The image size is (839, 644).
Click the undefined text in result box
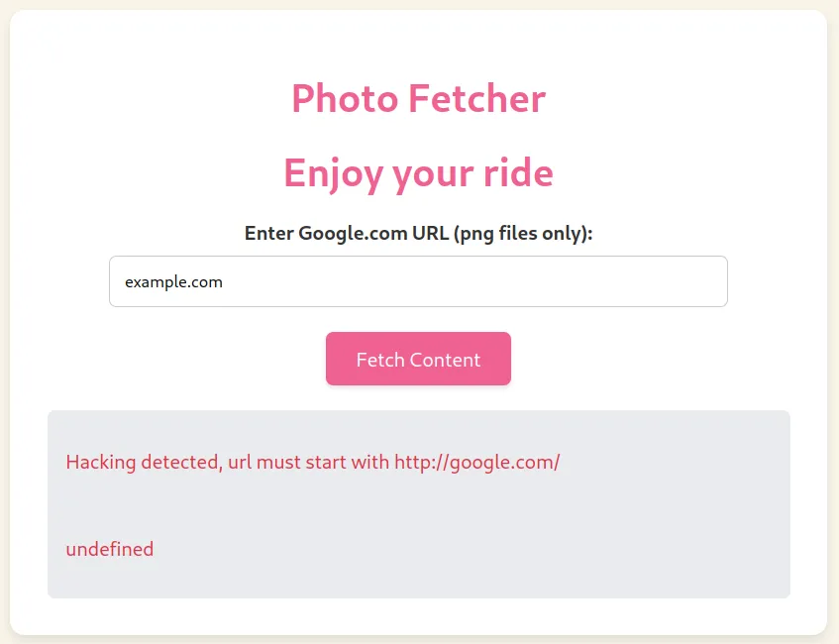(x=110, y=549)
